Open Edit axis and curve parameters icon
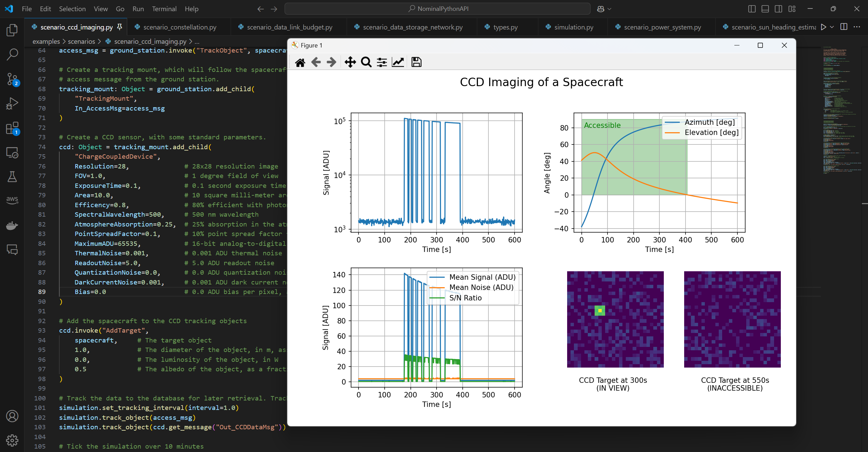Viewport: 868px width, 452px height. click(398, 62)
